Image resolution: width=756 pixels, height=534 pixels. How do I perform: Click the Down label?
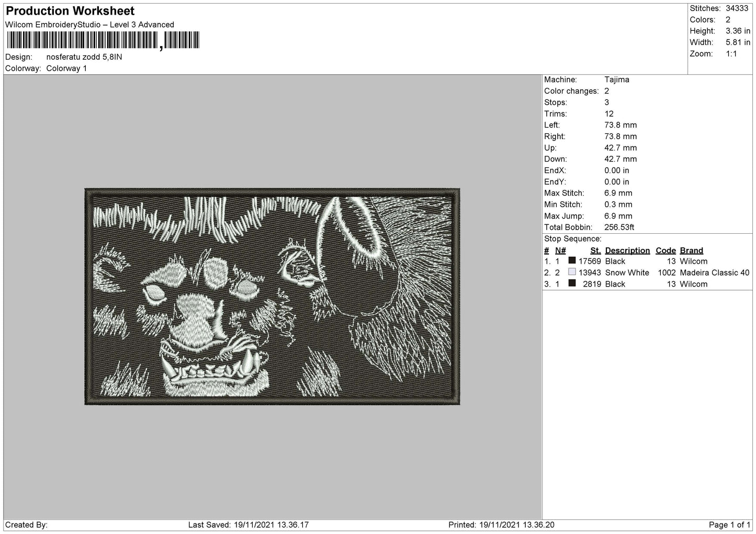click(x=555, y=159)
